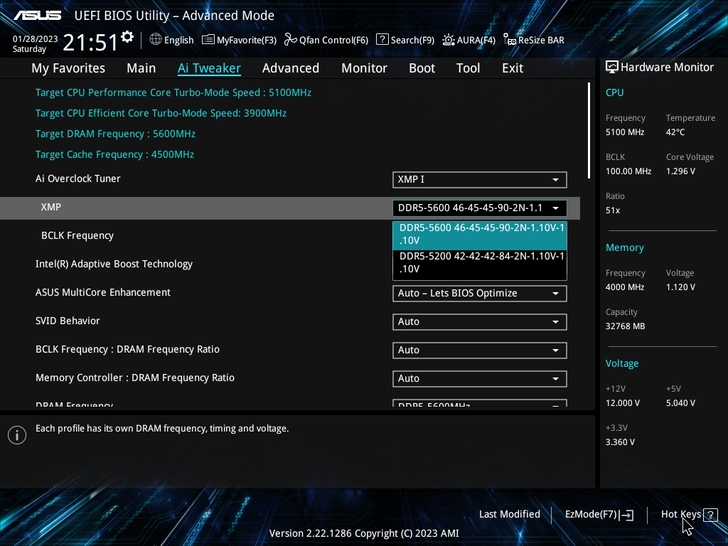Open the Memory Controller DRAM Frequency Ratio dropdown

click(x=479, y=379)
